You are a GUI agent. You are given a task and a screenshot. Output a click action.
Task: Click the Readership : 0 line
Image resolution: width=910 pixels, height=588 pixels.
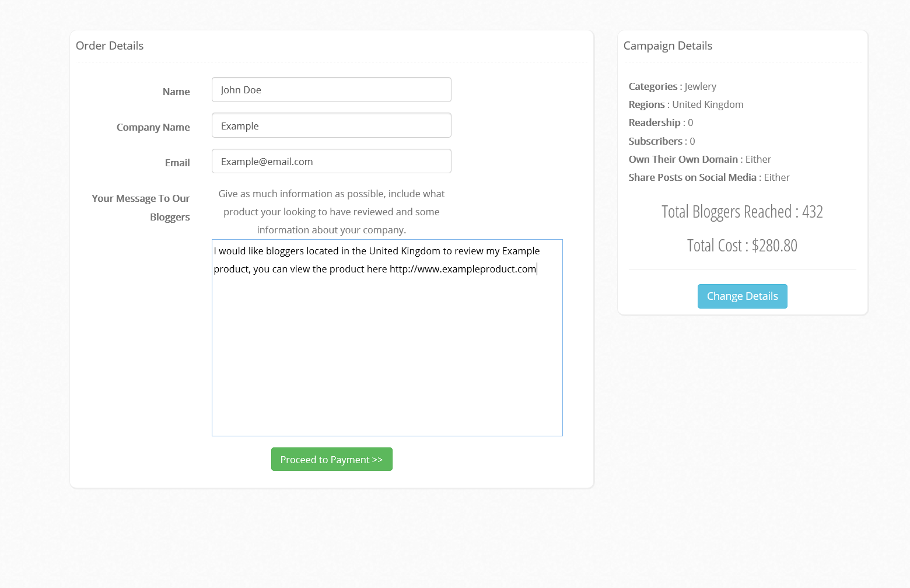pos(661,123)
